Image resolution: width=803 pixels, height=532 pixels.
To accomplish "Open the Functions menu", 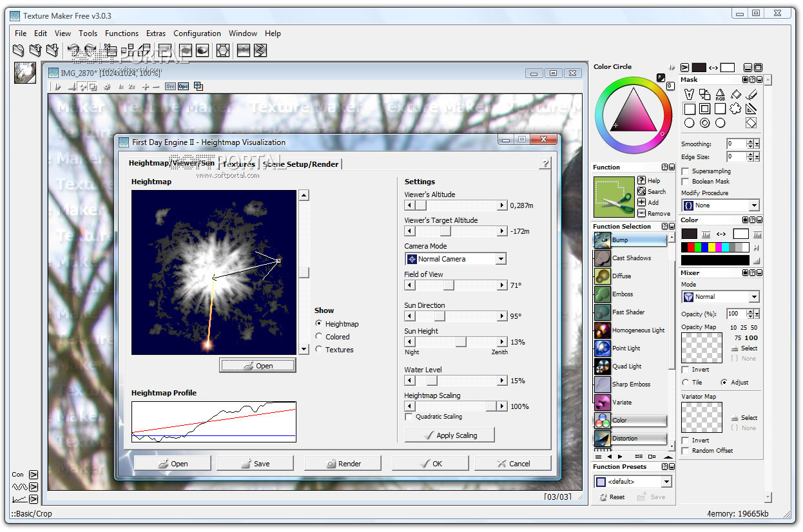I will tap(121, 33).
